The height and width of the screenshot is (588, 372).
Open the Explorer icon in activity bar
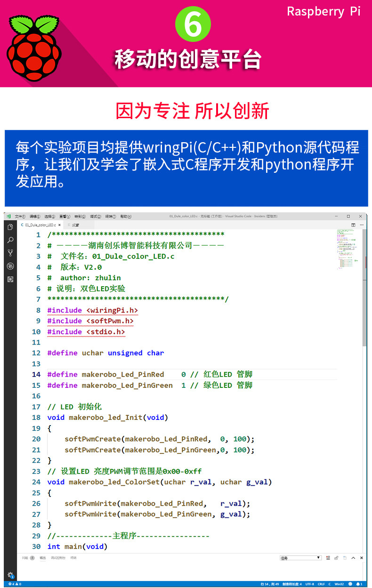(10, 227)
